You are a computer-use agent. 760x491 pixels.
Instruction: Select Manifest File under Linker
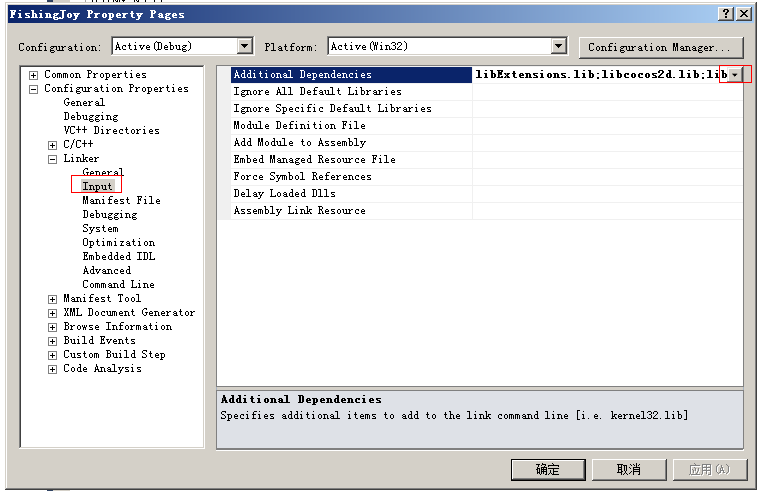121,200
